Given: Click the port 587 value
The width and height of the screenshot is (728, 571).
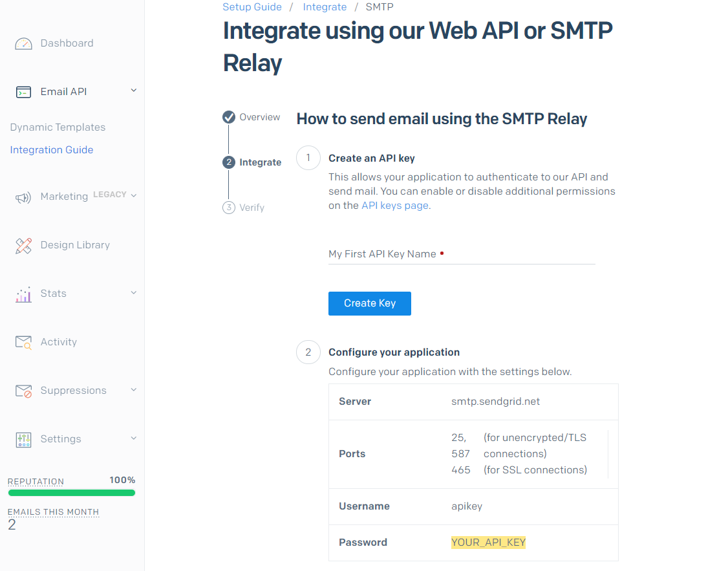Looking at the screenshot, I should pos(460,453).
